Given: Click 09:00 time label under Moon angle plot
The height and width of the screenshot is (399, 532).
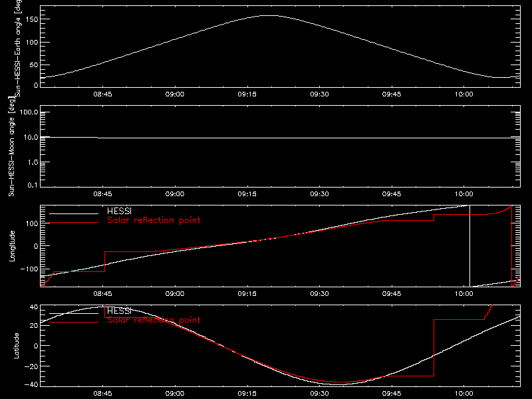Looking at the screenshot, I should 175,194.
